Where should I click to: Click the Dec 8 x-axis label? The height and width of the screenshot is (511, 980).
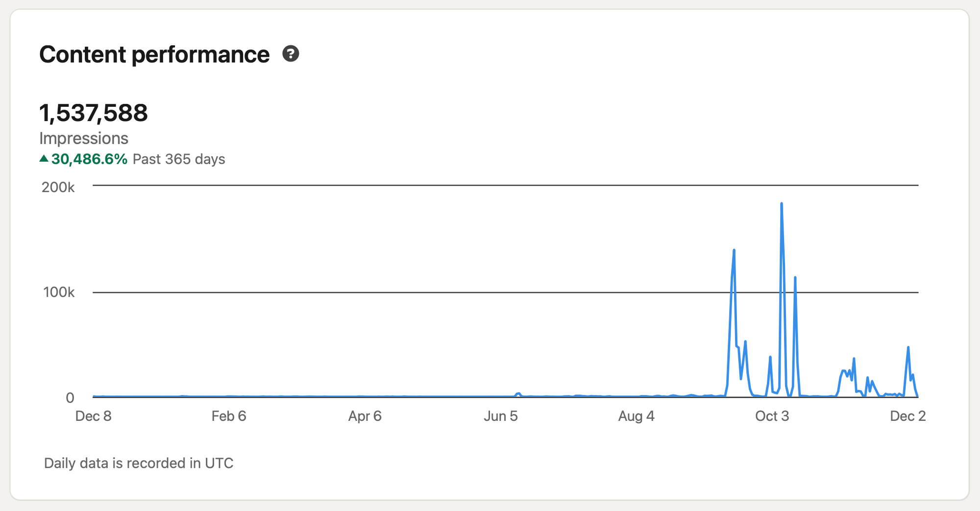pos(93,416)
